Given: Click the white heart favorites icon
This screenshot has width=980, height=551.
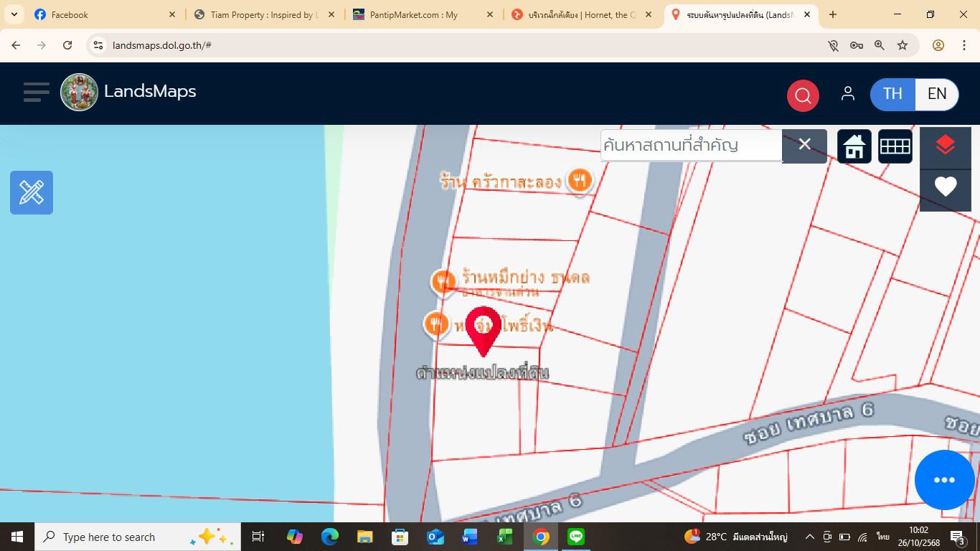Looking at the screenshot, I should 945,187.
